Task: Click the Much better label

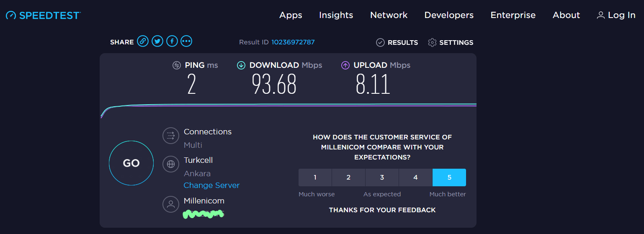Action: [x=448, y=194]
